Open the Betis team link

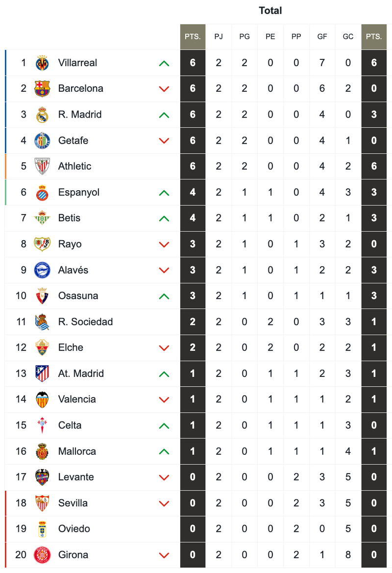[x=69, y=218]
